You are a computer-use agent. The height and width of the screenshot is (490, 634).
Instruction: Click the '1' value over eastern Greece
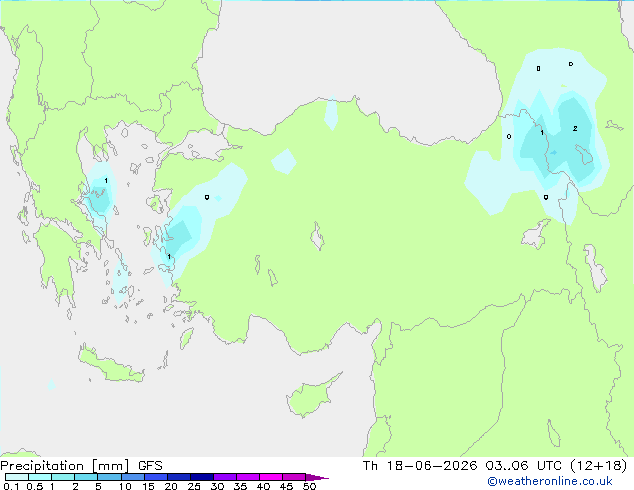[106, 180]
